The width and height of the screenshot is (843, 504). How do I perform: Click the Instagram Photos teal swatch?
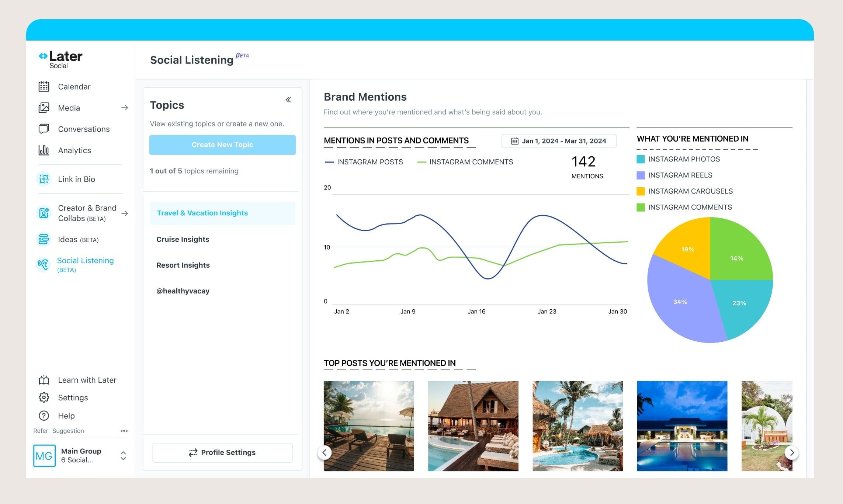point(641,159)
